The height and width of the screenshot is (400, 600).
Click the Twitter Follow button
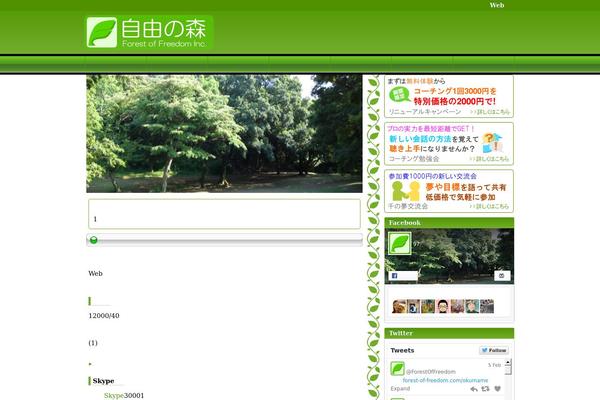pyautogui.click(x=494, y=350)
